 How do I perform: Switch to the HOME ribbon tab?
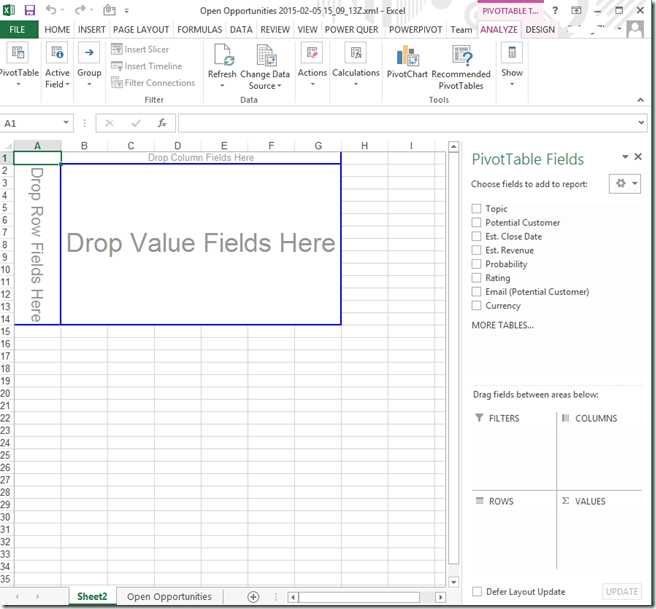coord(57,29)
